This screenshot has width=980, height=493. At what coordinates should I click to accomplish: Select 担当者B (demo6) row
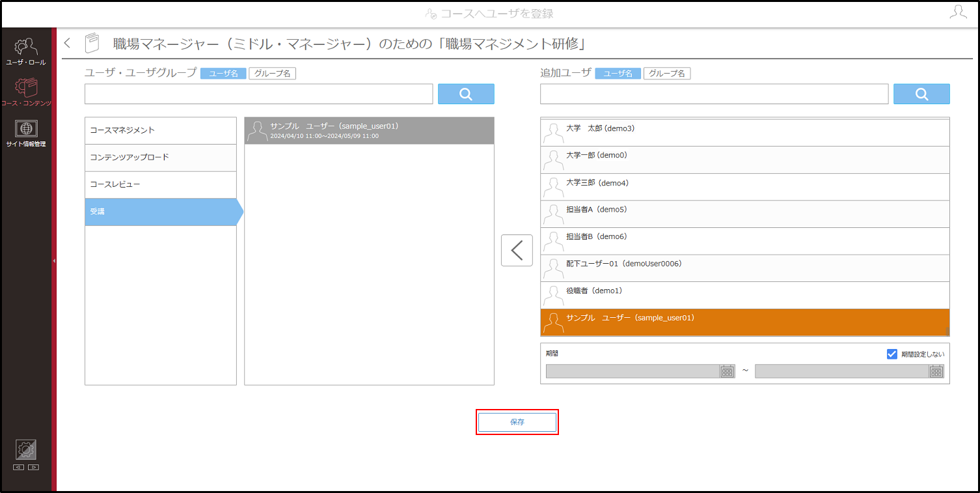coord(745,242)
